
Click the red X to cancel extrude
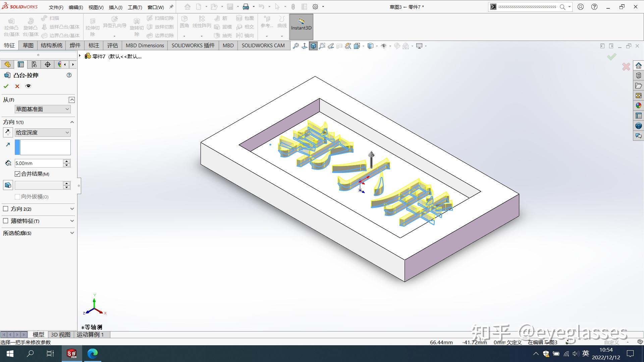click(x=17, y=86)
